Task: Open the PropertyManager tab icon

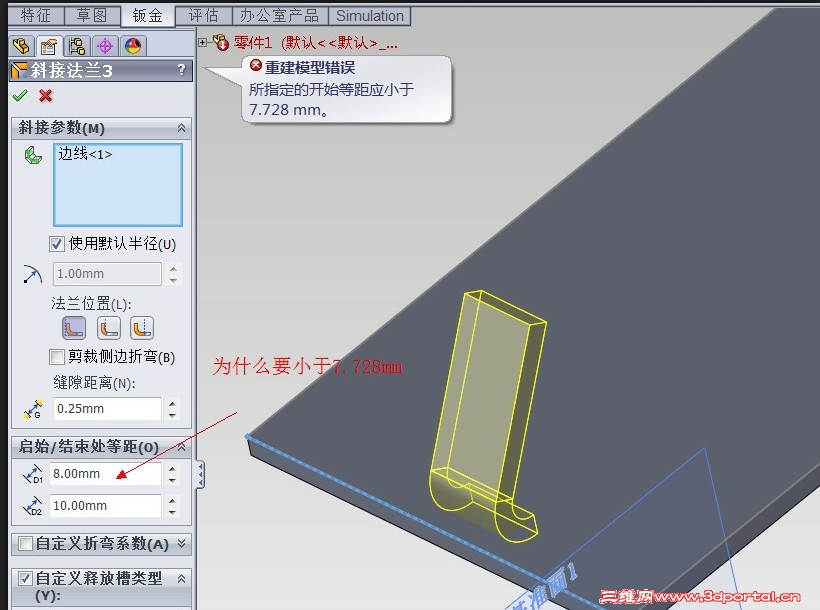Action: click(x=48, y=45)
